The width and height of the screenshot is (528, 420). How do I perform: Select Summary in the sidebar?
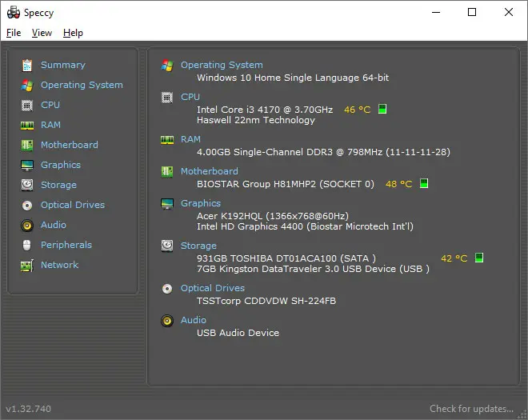pos(63,65)
